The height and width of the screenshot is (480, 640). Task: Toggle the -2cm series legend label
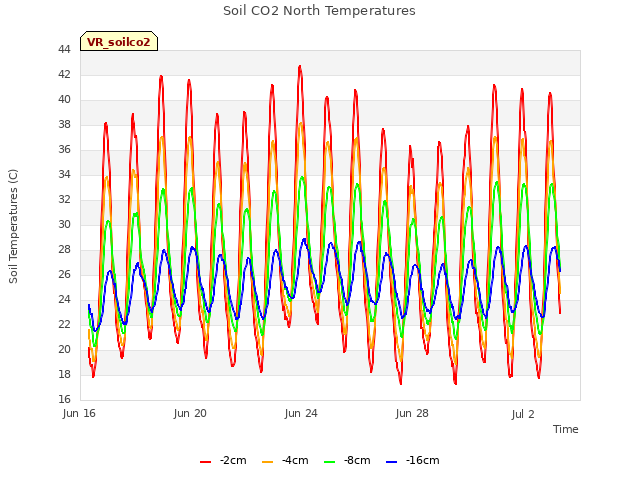coord(233,460)
